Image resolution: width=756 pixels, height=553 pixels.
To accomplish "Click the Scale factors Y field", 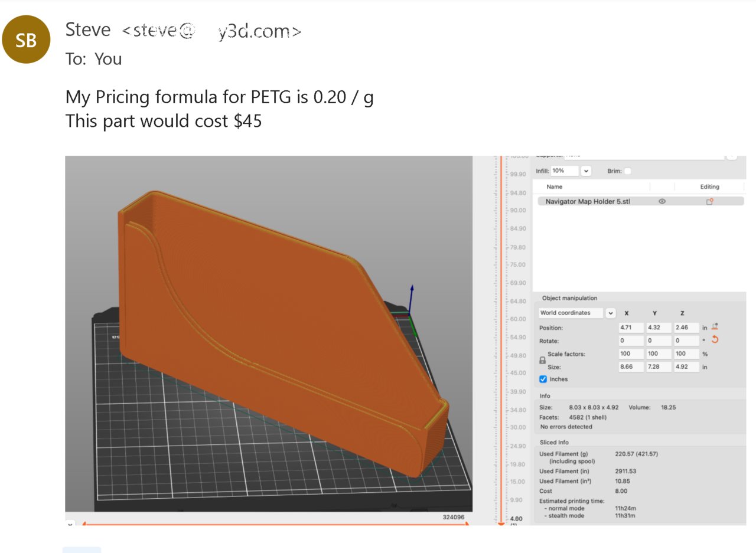I will (x=659, y=354).
